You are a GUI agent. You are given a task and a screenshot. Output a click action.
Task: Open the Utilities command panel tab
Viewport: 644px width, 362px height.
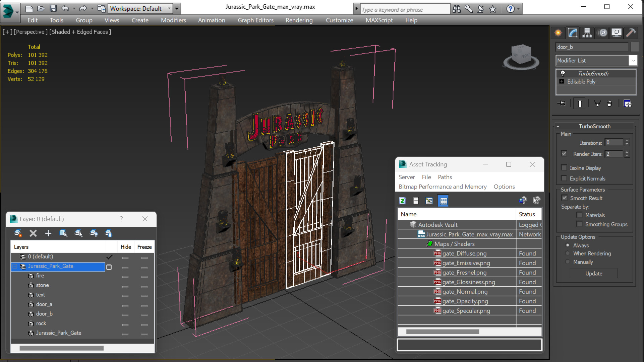[631, 32]
